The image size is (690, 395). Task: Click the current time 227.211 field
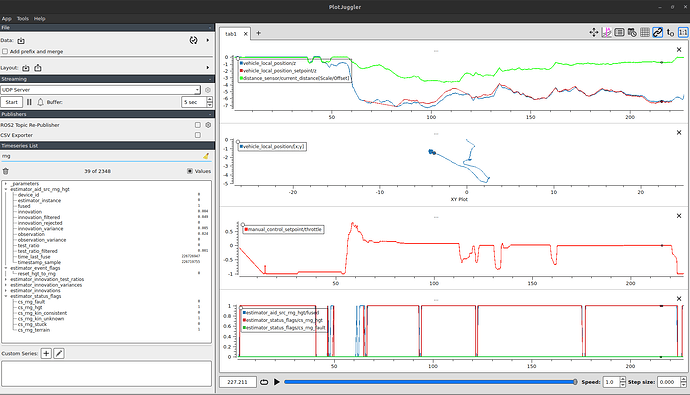pyautogui.click(x=238, y=382)
